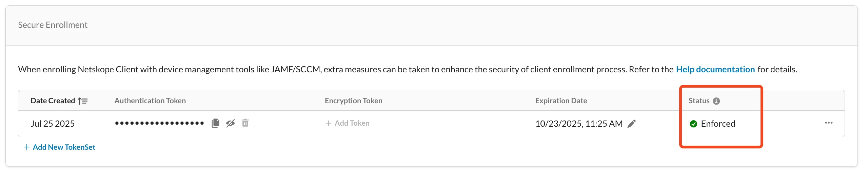
Task: Click the Expiration Date column header
Action: 561,101
